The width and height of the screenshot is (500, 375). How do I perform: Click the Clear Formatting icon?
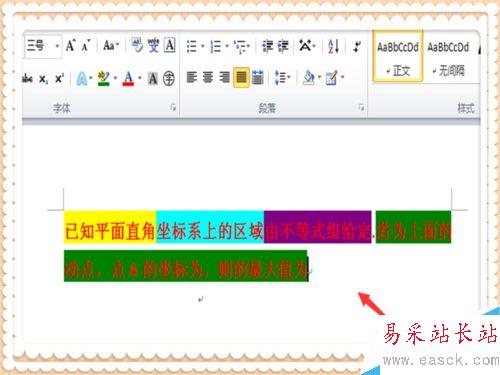pyautogui.click(x=137, y=45)
